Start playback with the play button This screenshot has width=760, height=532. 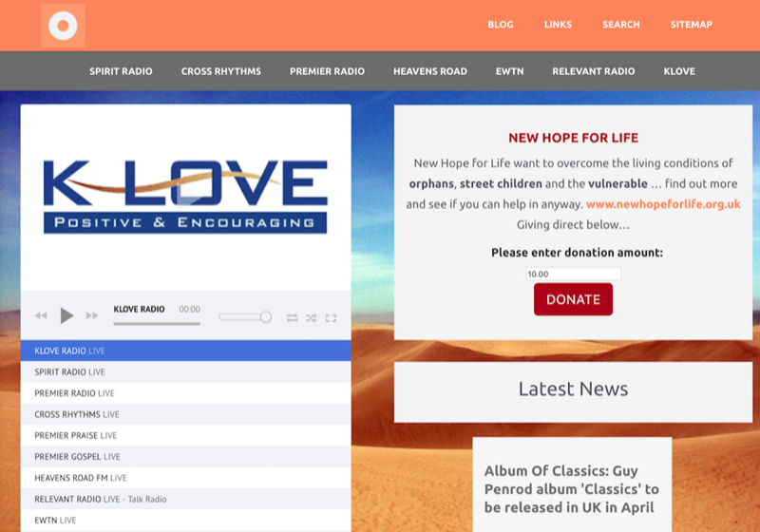(66, 316)
